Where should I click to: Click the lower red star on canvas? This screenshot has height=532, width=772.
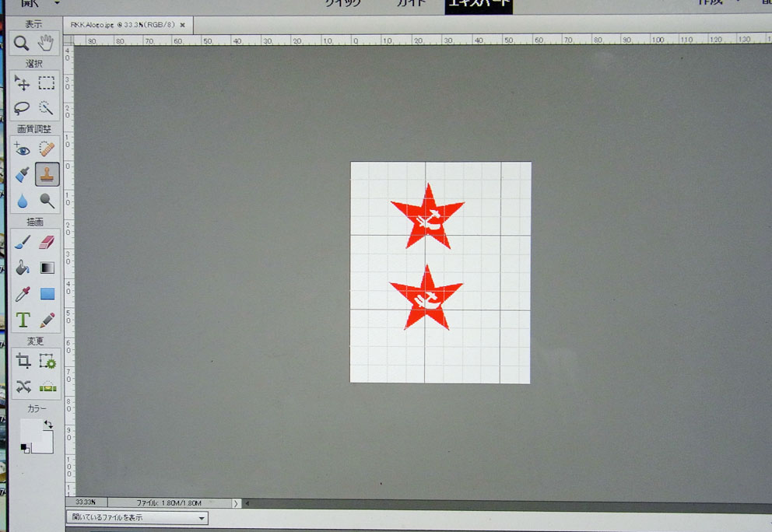[426, 298]
